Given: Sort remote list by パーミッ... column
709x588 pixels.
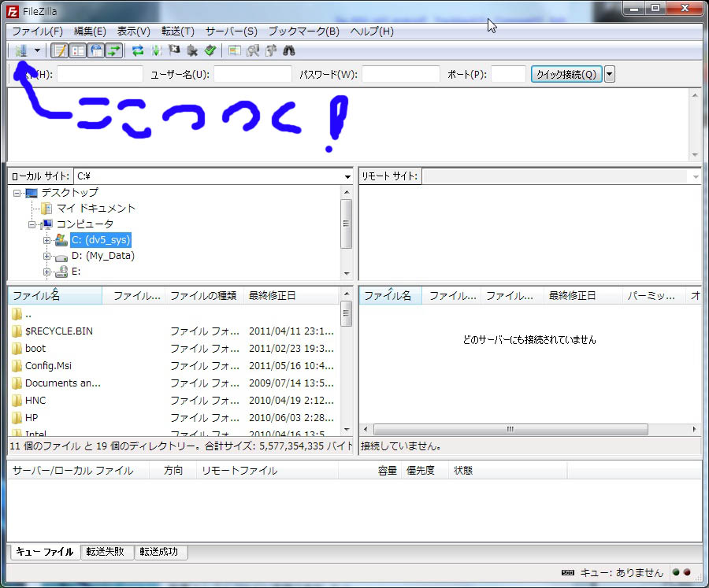Looking at the screenshot, I should click(654, 296).
